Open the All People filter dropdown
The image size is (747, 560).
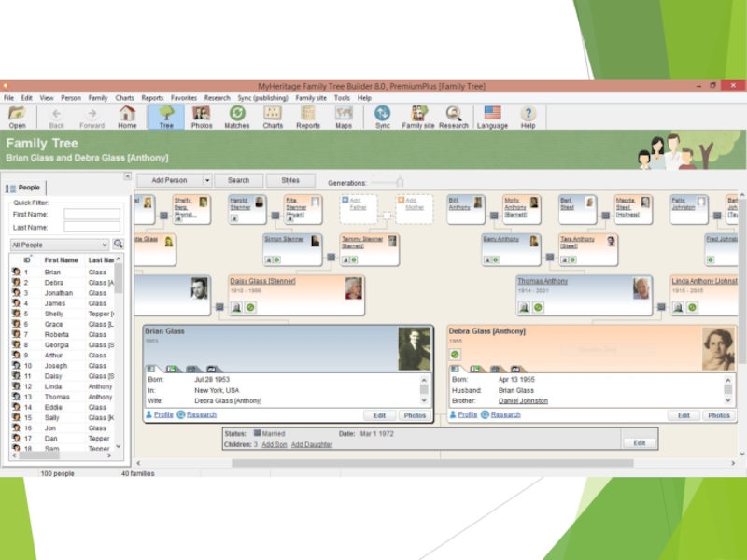(x=60, y=245)
